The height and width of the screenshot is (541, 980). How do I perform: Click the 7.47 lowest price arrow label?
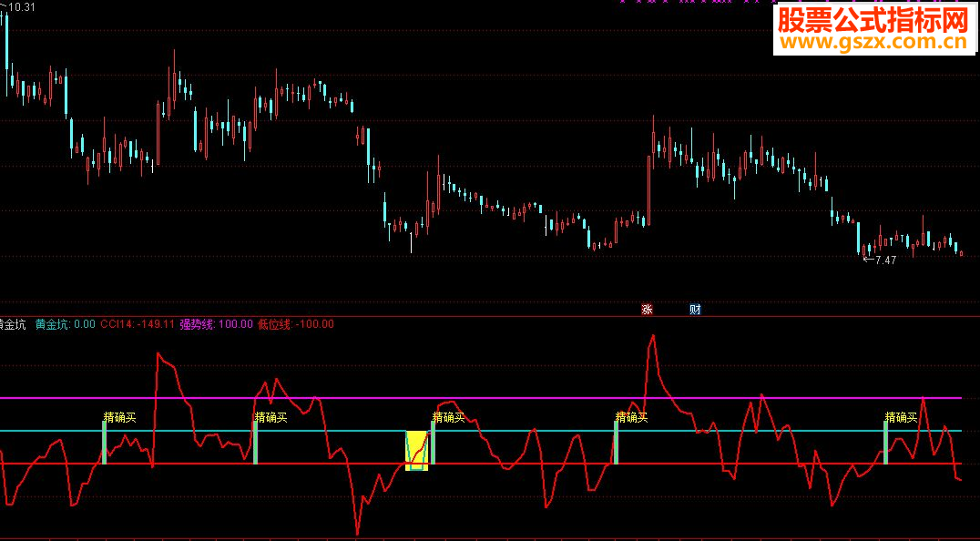click(880, 260)
